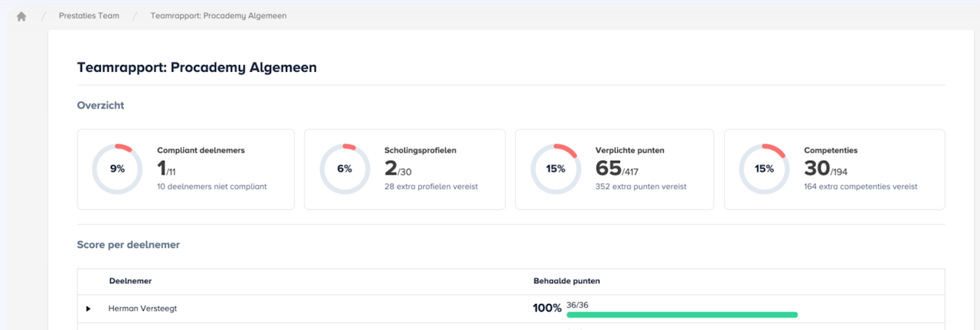Click the home icon in breadcrumb
The width and height of the screenshot is (980, 330).
point(21,16)
